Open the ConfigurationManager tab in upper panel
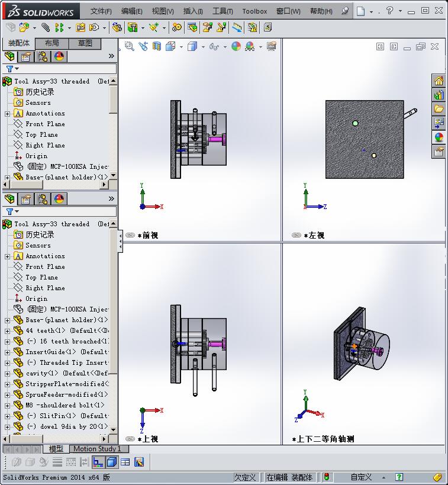 point(43,56)
